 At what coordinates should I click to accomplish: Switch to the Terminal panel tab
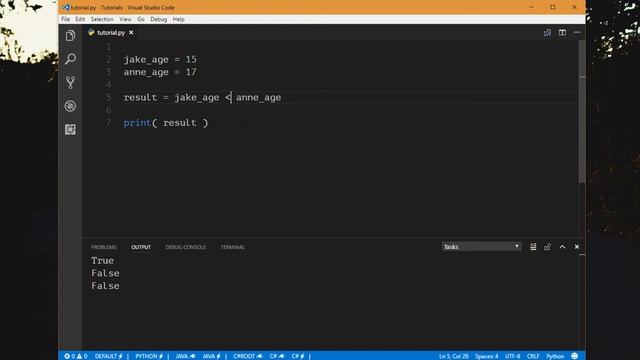(233, 247)
